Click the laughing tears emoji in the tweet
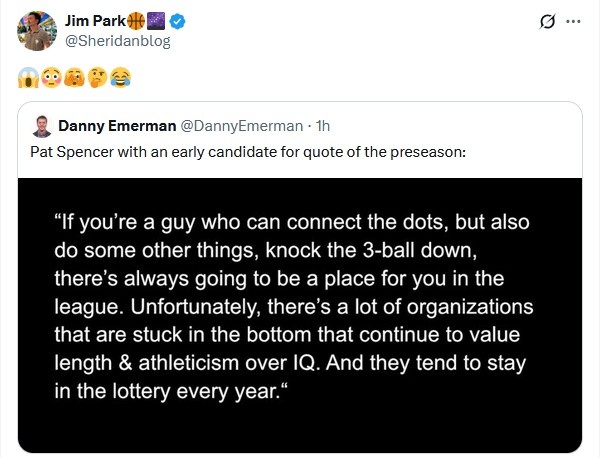 (121, 75)
